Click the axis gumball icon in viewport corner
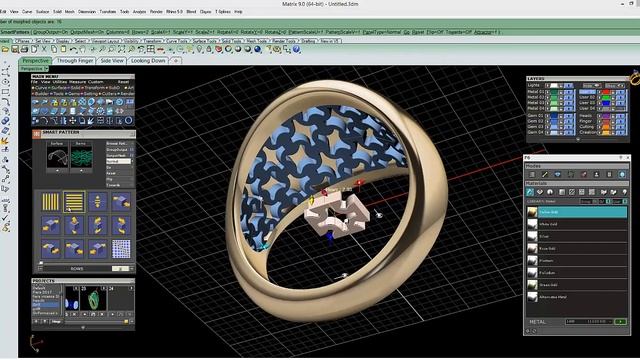 (x=36, y=343)
